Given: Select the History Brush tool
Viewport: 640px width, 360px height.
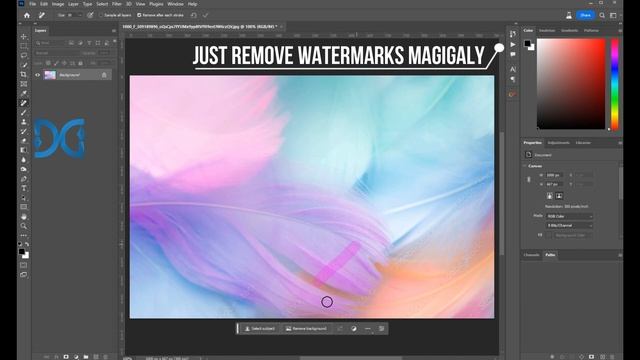Looking at the screenshot, I should tap(24, 131).
